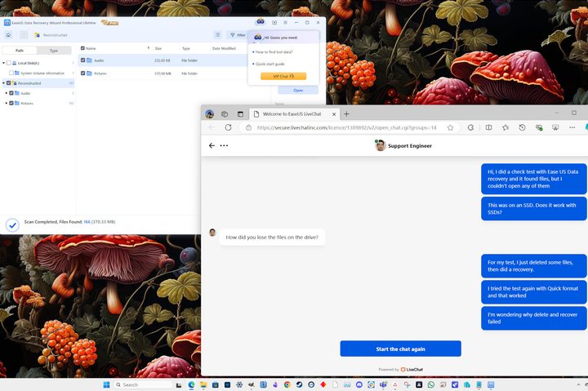
Task: Sort file list by Size column
Action: pyautogui.click(x=158, y=48)
